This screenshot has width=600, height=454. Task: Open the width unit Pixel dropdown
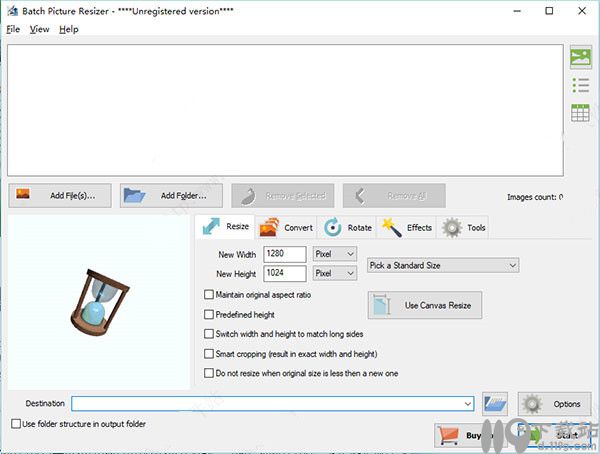click(x=335, y=254)
